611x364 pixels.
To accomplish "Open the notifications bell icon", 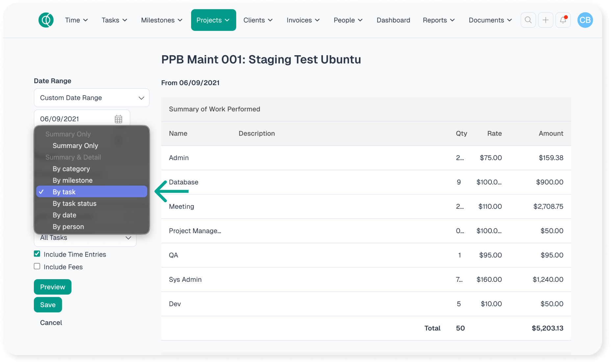I will 563,20.
